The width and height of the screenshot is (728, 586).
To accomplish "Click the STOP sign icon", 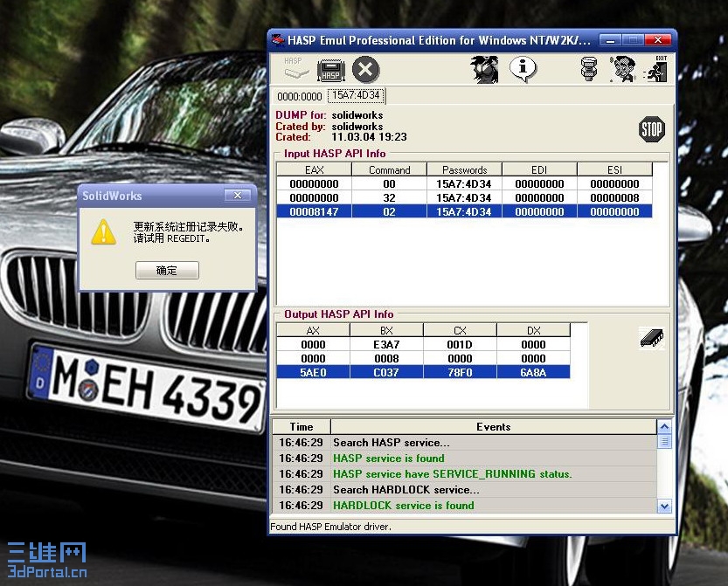I will (x=652, y=129).
